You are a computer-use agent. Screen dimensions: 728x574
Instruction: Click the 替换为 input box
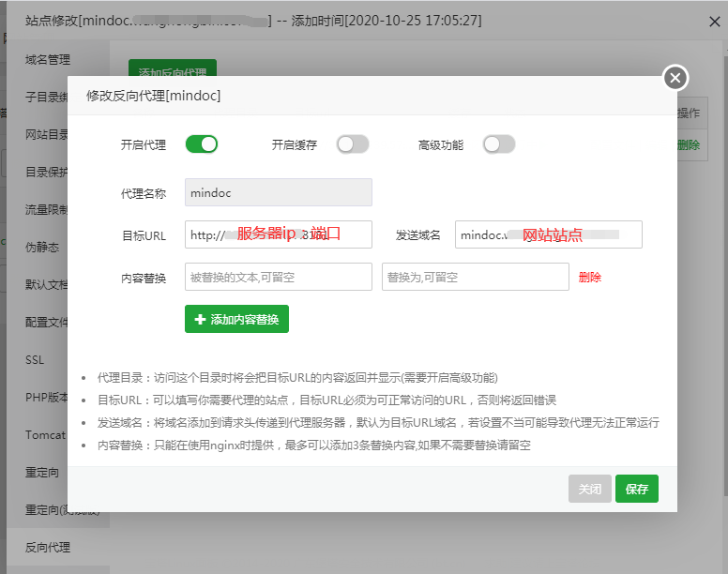click(x=475, y=277)
